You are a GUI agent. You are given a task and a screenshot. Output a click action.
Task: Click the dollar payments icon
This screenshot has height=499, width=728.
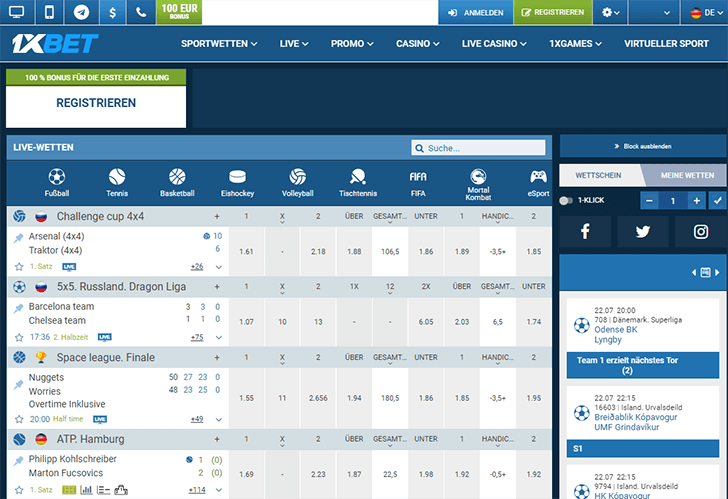tap(112, 12)
